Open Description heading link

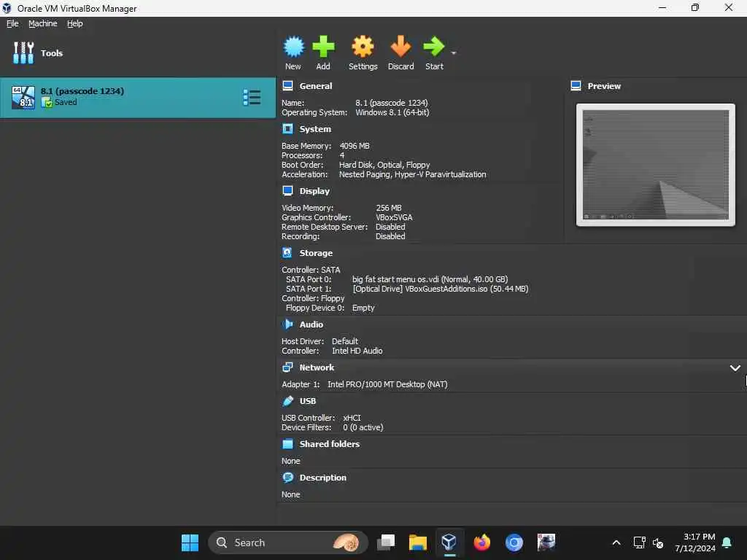322,478
